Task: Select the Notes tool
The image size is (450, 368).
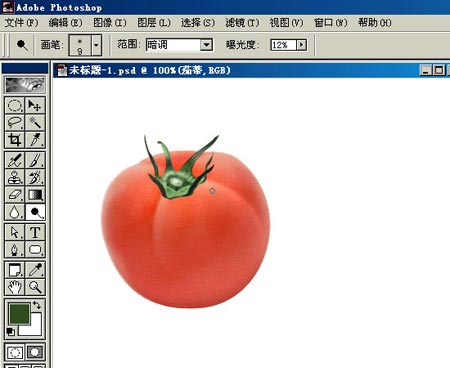Action: pos(14,270)
